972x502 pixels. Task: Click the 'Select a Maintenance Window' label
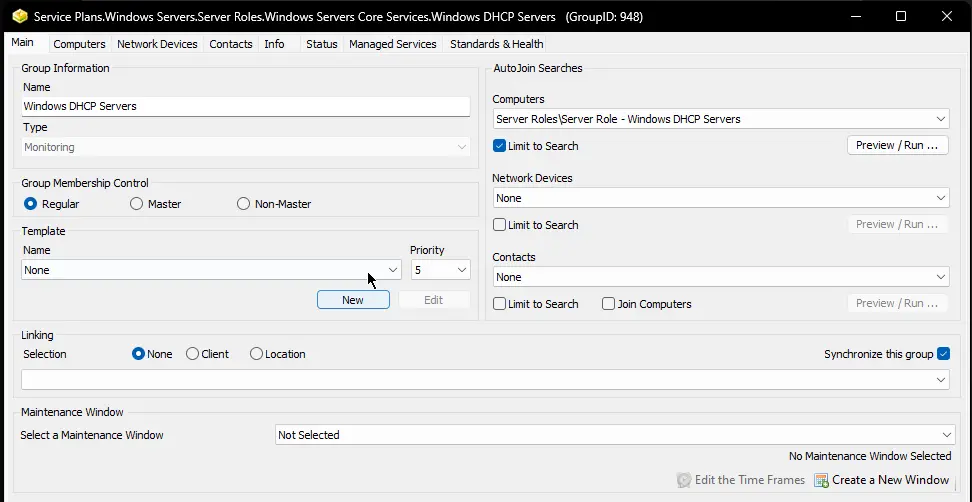coord(92,435)
